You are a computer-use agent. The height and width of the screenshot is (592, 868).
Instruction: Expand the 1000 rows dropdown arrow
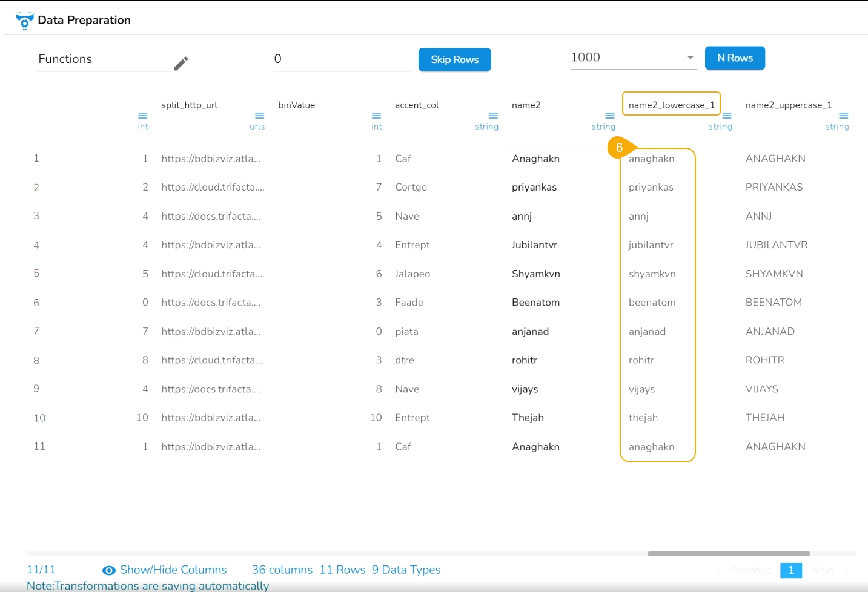click(x=690, y=58)
